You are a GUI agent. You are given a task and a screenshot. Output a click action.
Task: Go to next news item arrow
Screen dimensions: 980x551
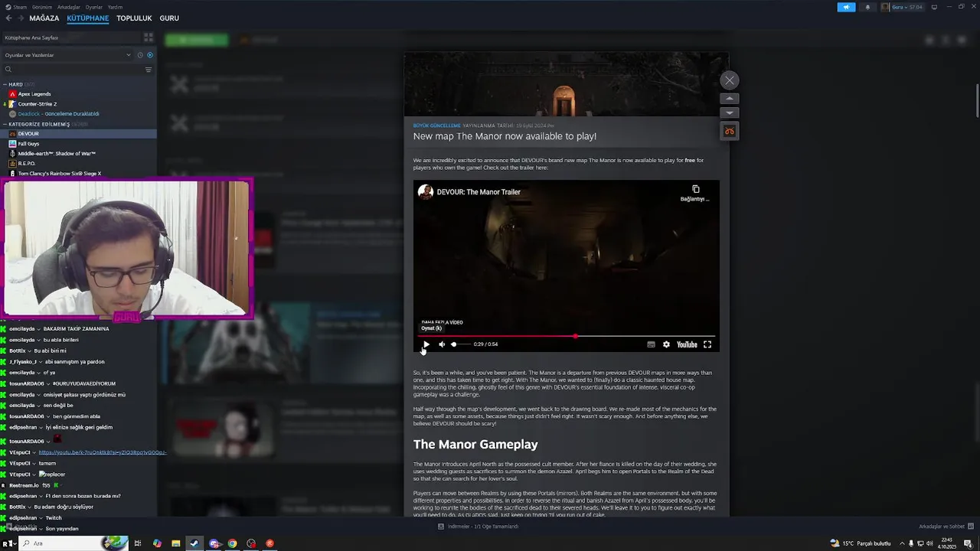pos(729,112)
